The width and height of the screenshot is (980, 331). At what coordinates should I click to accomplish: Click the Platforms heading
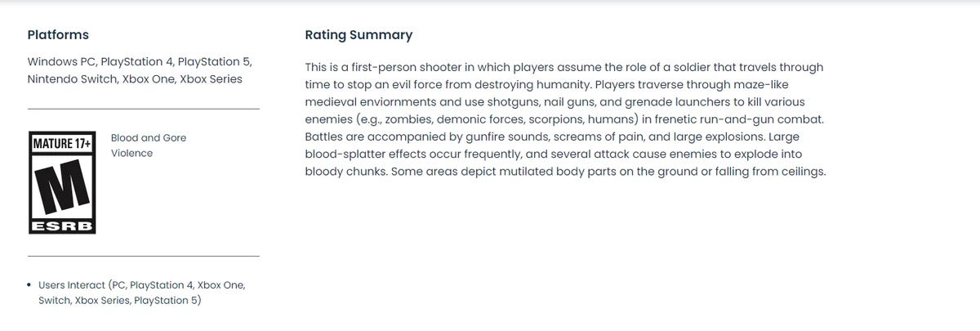(x=58, y=34)
